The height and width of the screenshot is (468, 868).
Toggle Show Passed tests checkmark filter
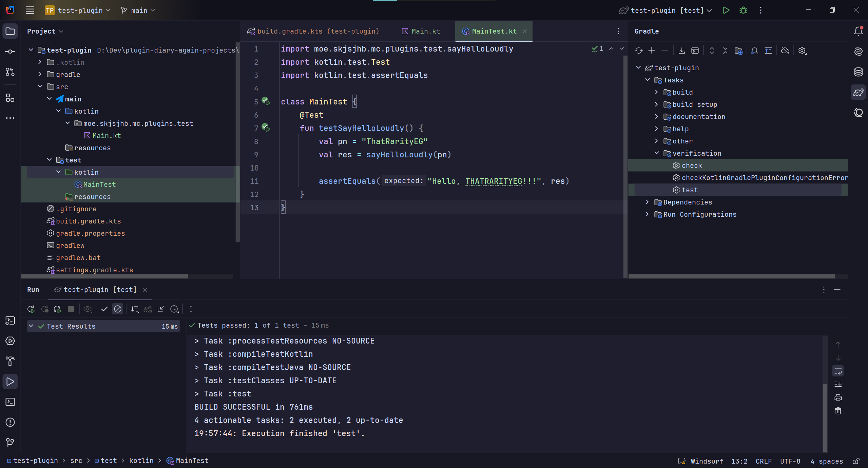click(x=104, y=309)
